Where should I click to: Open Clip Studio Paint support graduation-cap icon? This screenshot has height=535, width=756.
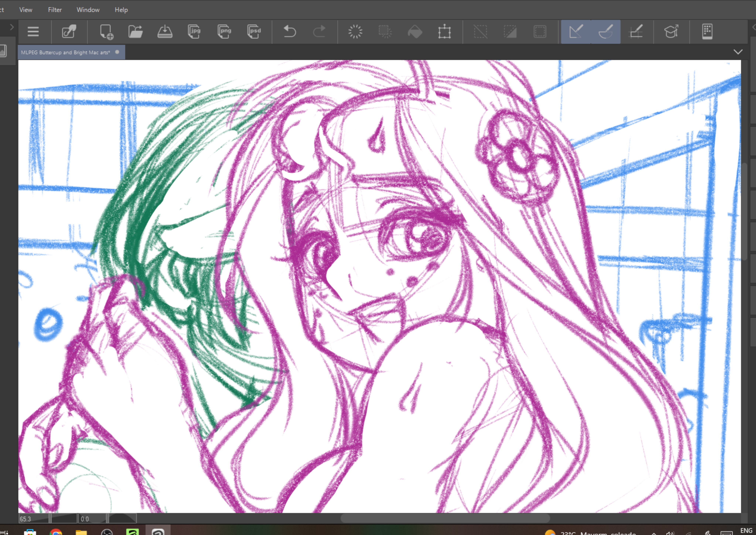point(671,32)
